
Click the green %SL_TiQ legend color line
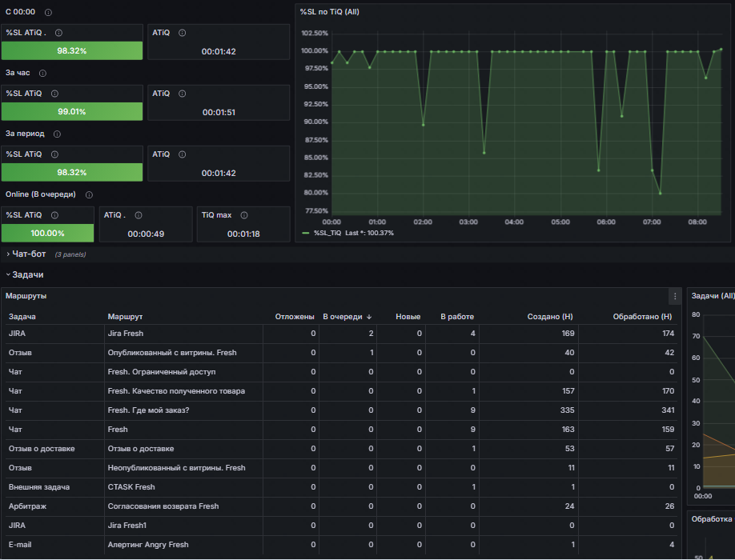pyautogui.click(x=306, y=233)
